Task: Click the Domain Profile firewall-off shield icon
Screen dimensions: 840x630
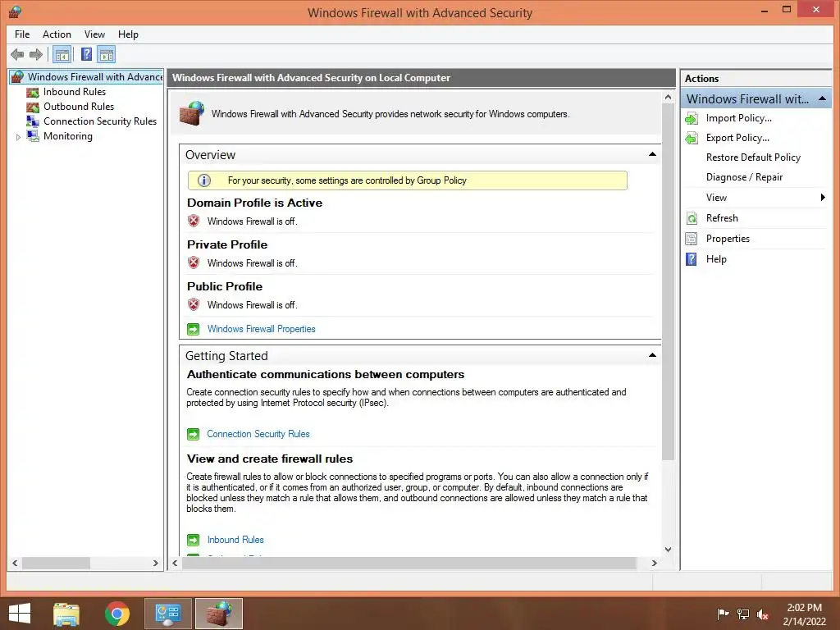Action: (194, 221)
